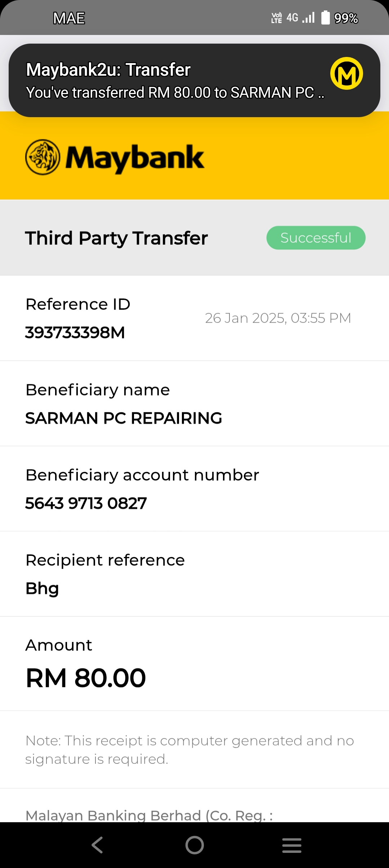Tap the yellow Maybank2u notification icon
This screenshot has width=389, height=868.
(346, 73)
